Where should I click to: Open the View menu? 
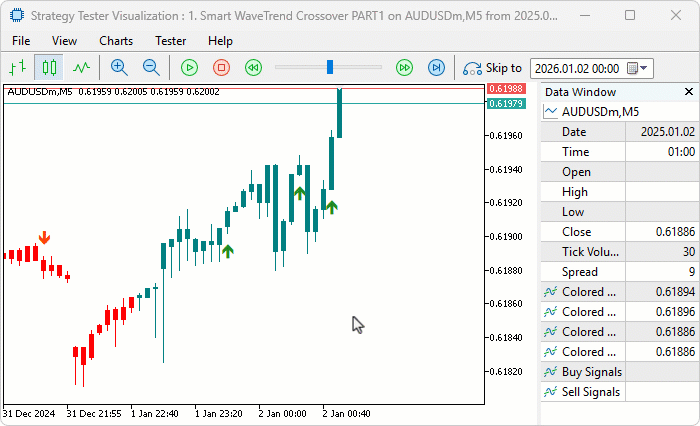(x=64, y=41)
